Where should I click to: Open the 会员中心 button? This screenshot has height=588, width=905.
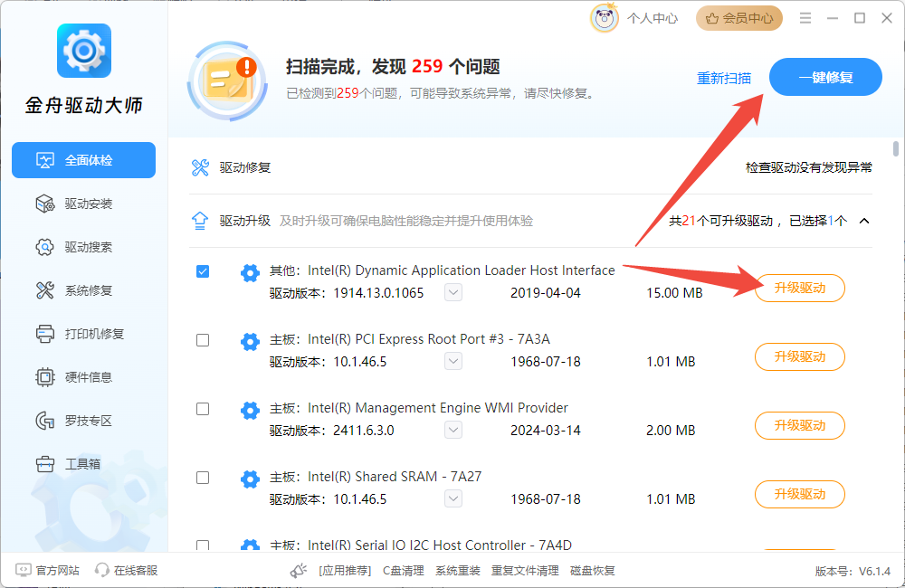739,18
